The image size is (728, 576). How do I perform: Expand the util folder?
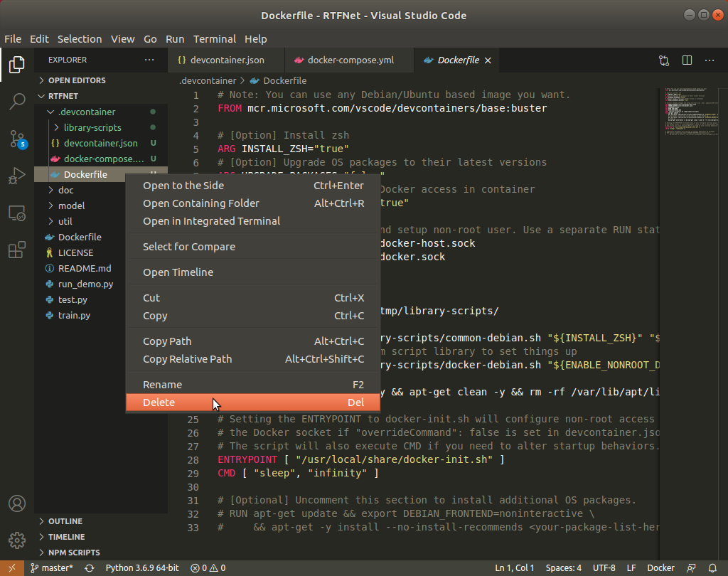(80, 222)
